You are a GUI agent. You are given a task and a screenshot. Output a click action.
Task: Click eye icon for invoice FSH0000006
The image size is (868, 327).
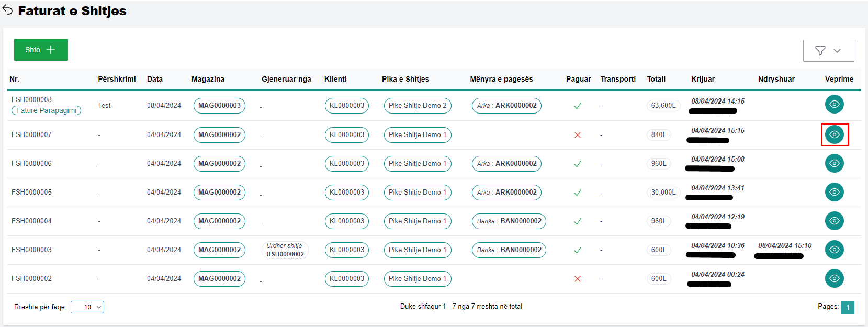click(x=834, y=163)
